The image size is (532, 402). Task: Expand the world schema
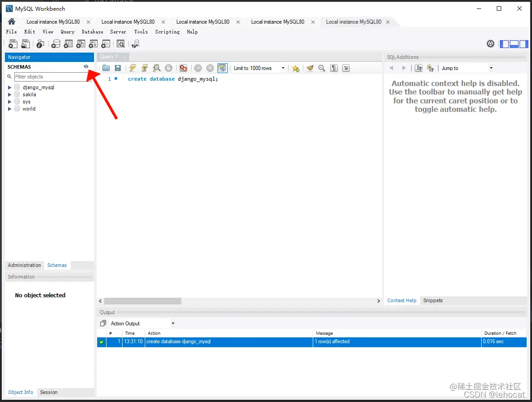9,109
